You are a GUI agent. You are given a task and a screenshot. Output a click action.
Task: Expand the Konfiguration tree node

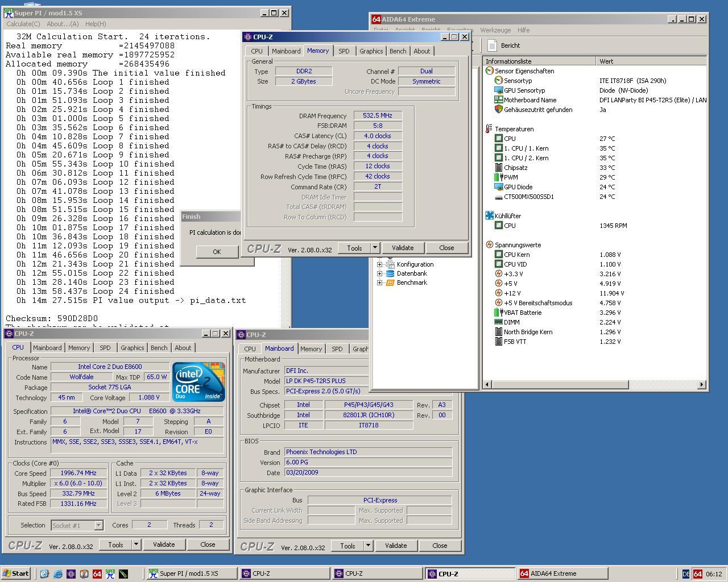point(379,264)
